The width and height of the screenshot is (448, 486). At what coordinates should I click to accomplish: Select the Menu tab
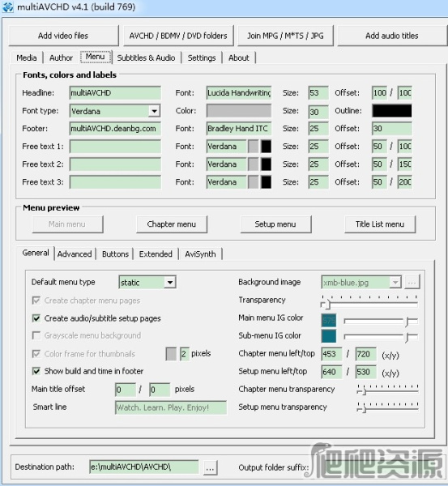tap(96, 57)
